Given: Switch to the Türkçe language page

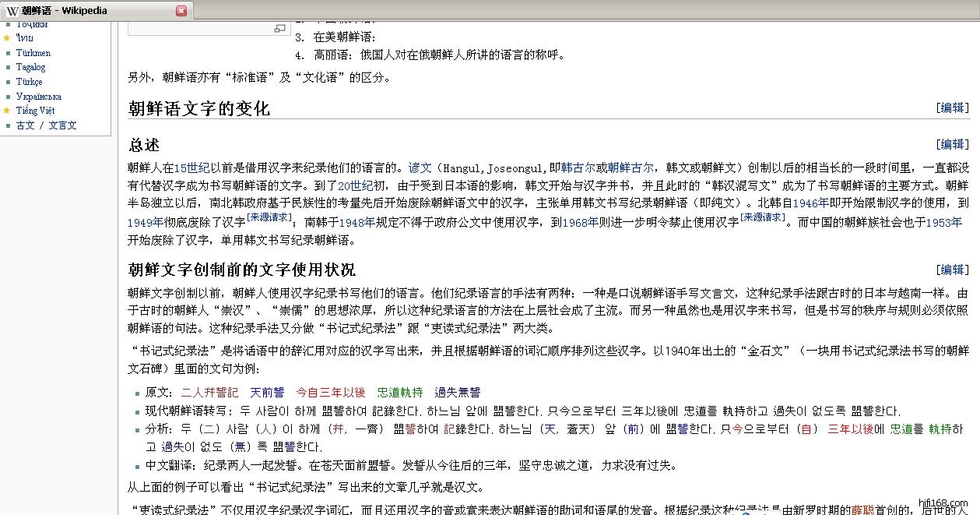Looking at the screenshot, I should point(30,82).
